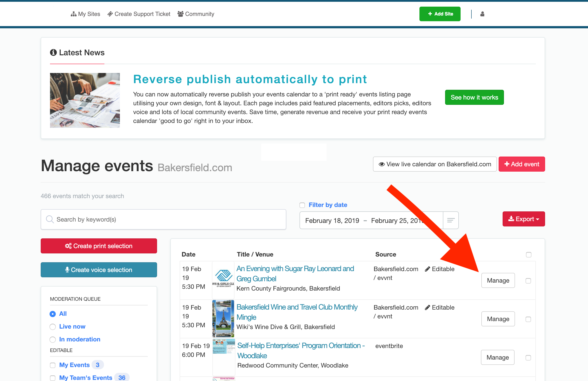Check the My Events checkbox
This screenshot has width=588, height=381.
tap(53, 365)
